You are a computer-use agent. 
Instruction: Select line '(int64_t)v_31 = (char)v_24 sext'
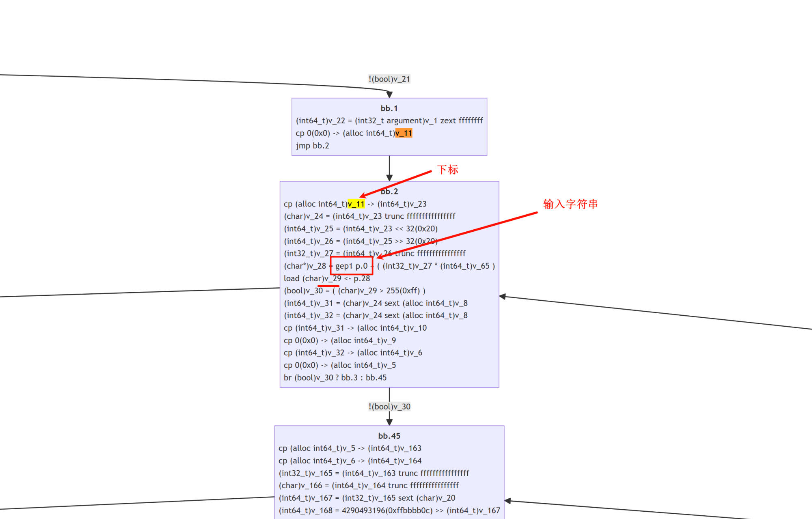click(376, 303)
